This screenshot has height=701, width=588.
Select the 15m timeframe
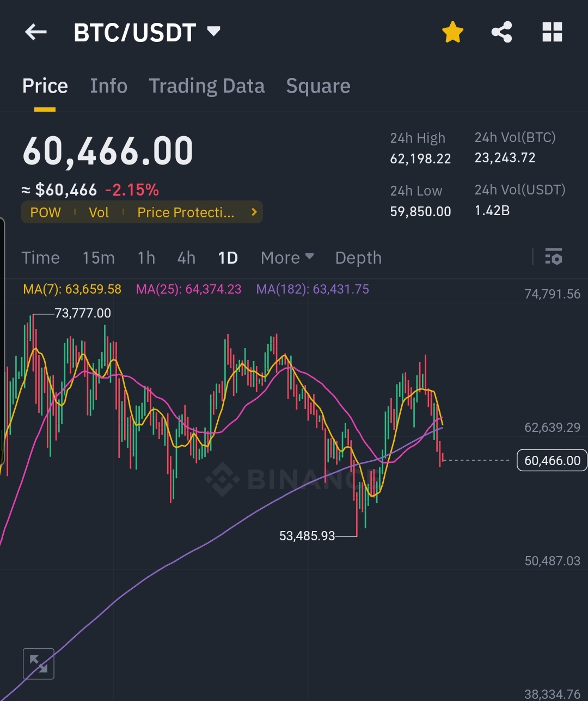click(x=99, y=258)
